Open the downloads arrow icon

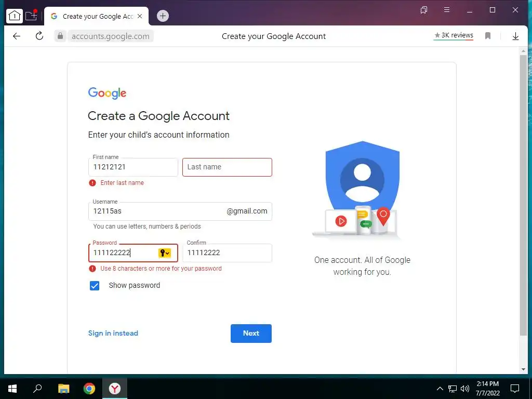click(x=515, y=36)
